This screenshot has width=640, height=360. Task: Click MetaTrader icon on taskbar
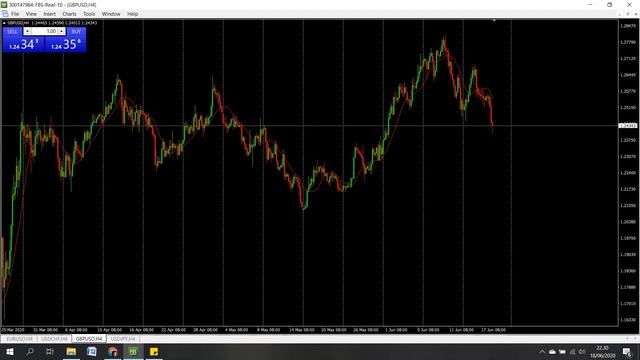coord(133,351)
